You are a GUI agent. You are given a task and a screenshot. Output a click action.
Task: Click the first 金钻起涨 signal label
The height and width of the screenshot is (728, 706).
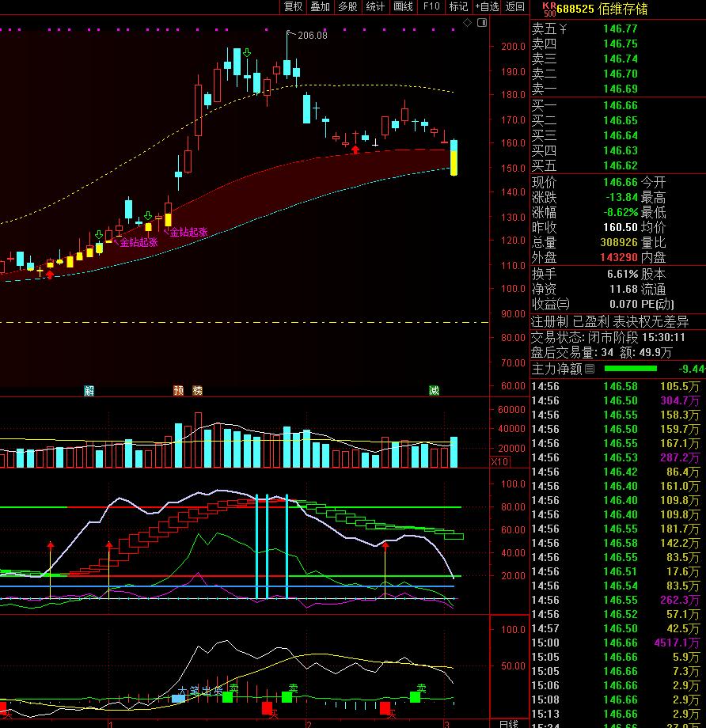tap(139, 242)
